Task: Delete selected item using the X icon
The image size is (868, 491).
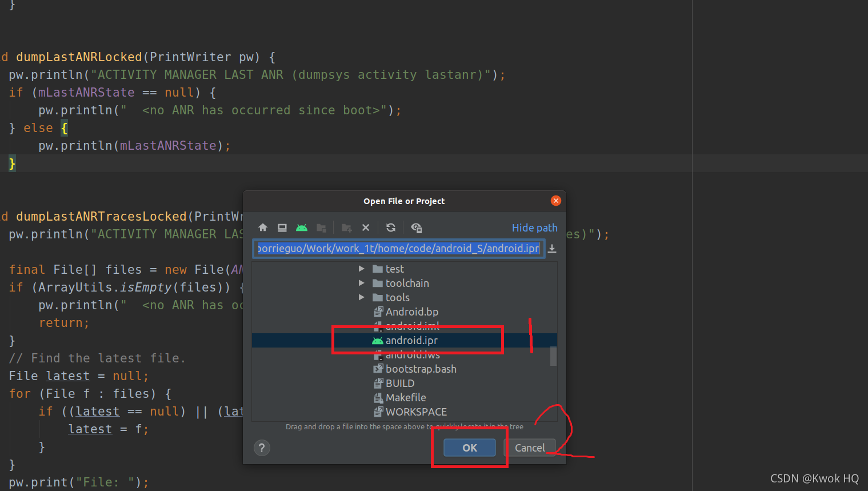Action: click(x=365, y=227)
